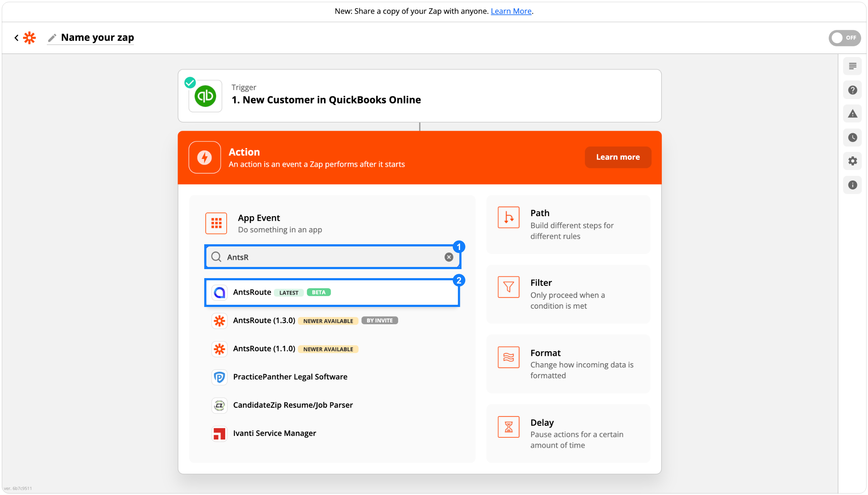The image size is (868, 495).
Task: Click the CandidateZip logo icon
Action: pos(219,405)
